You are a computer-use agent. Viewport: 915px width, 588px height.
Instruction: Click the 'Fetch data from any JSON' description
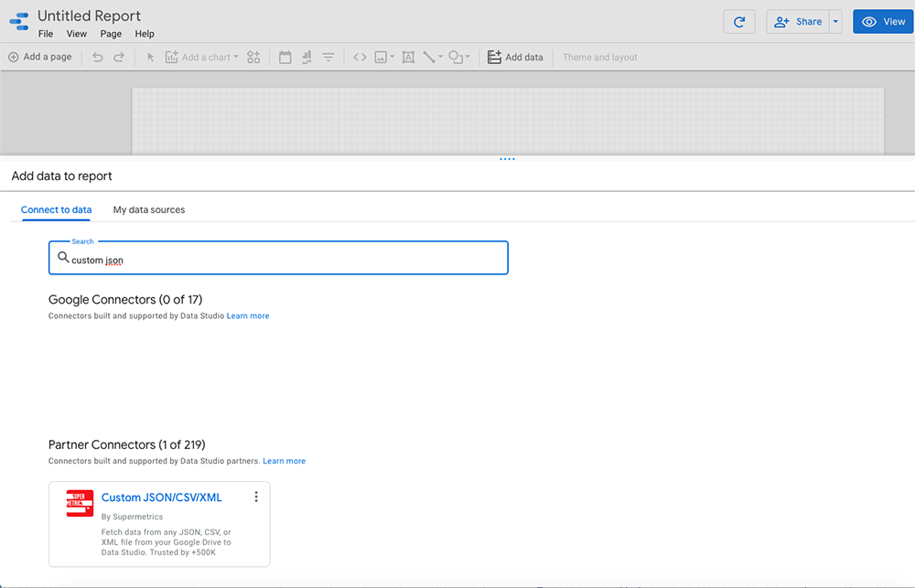[167, 542]
